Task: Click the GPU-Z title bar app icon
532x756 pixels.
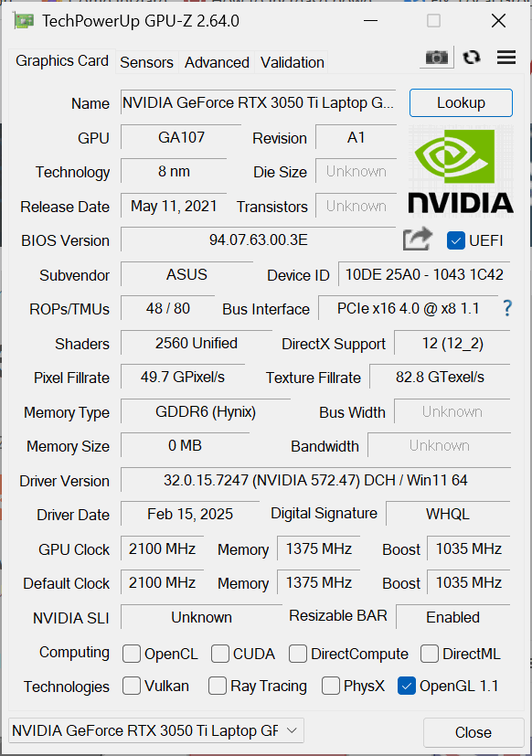Action: coord(24,21)
